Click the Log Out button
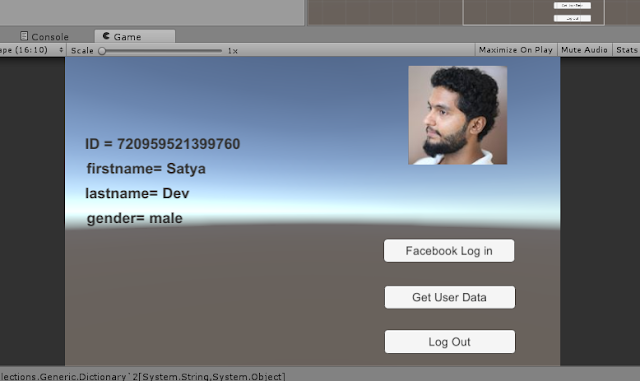This screenshot has height=381, width=640. click(449, 342)
